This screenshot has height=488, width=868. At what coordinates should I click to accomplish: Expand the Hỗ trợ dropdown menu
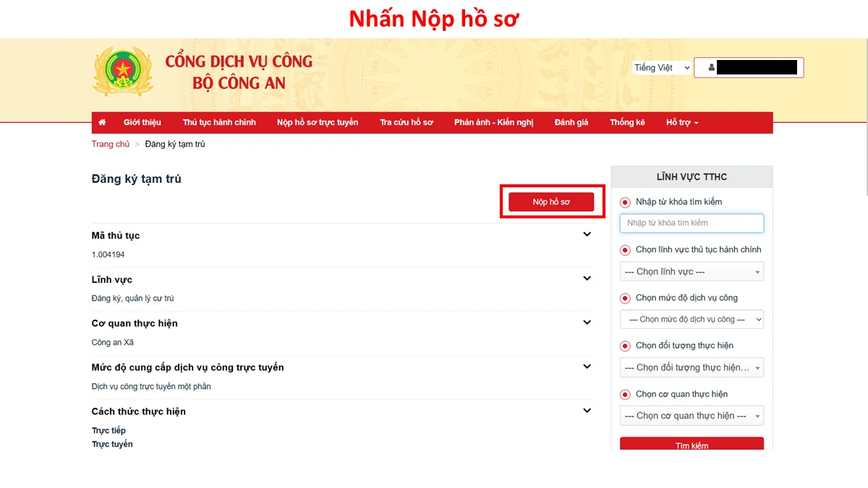pyautogui.click(x=682, y=123)
